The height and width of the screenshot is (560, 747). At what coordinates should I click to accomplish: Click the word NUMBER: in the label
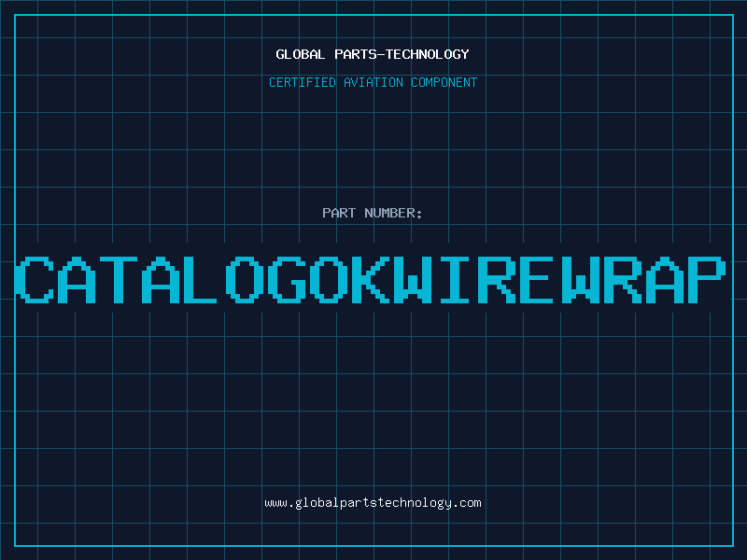(393, 213)
